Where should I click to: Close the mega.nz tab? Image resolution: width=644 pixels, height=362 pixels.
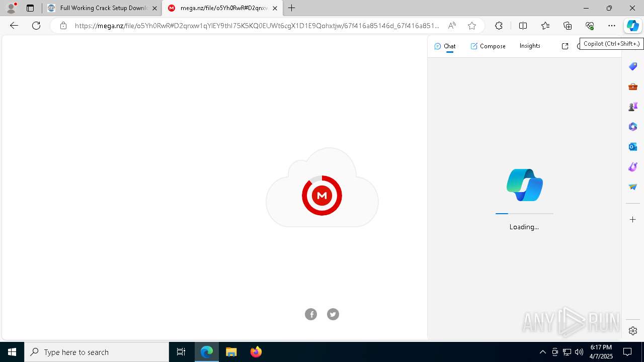275,8
